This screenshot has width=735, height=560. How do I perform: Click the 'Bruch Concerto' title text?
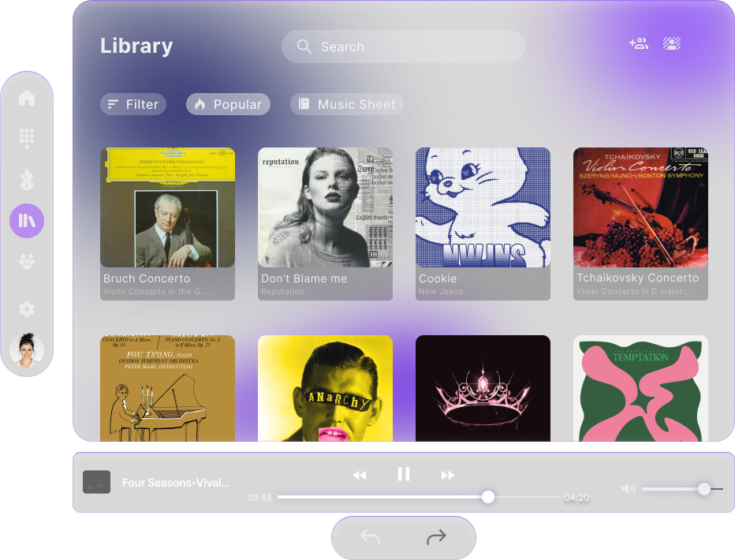click(147, 278)
